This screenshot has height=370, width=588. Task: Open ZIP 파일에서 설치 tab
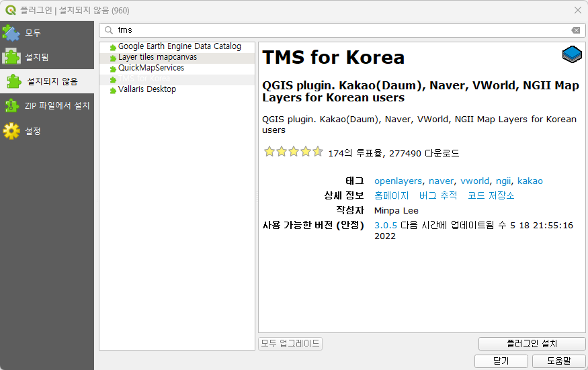point(47,105)
